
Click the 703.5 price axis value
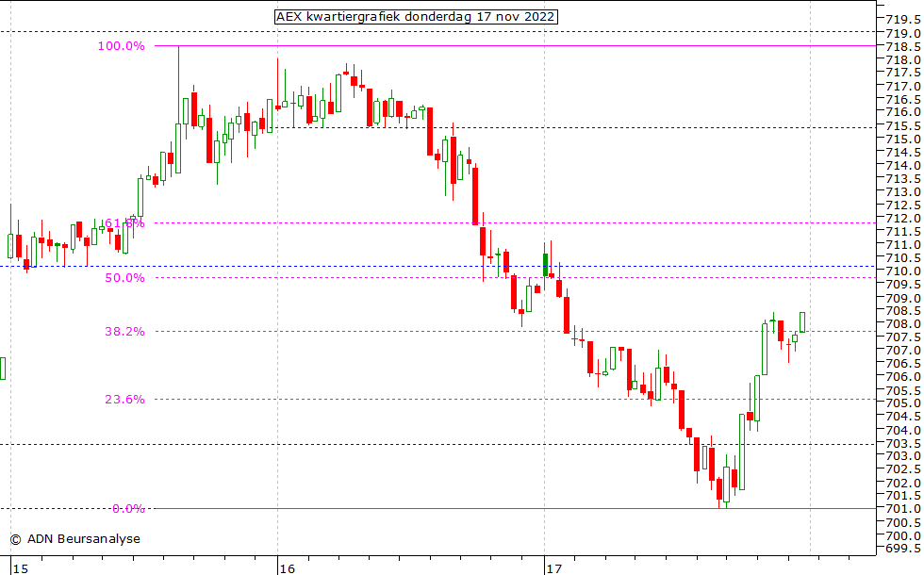click(x=903, y=443)
